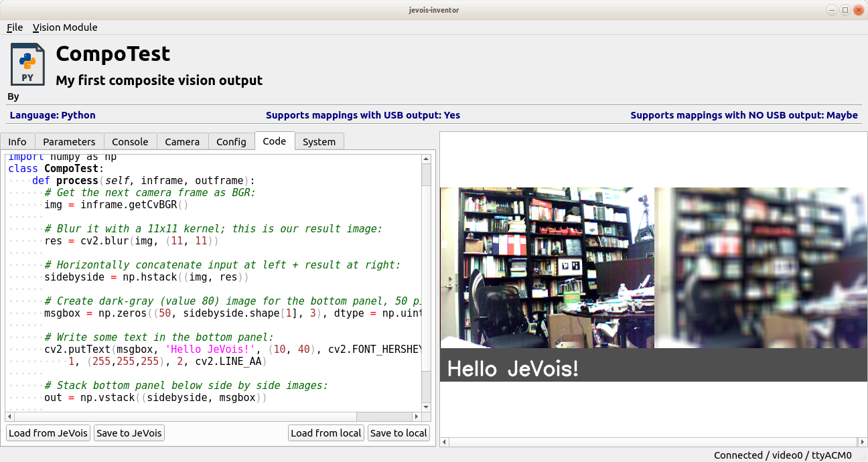868x462 pixels.
Task: Place cursor on 'class CompoTest:' code line
Action: (x=56, y=169)
